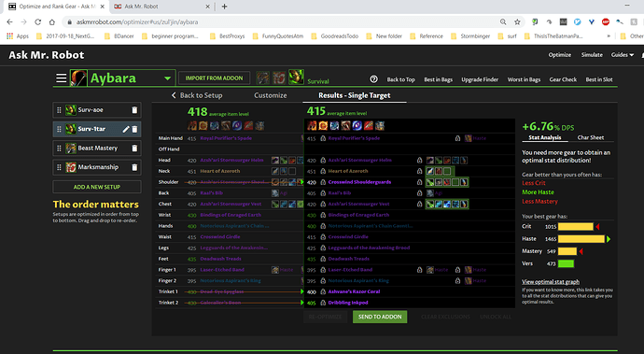This screenshot has width=644, height=354.
Task: Click the Survival spec icon
Action: pos(296,77)
